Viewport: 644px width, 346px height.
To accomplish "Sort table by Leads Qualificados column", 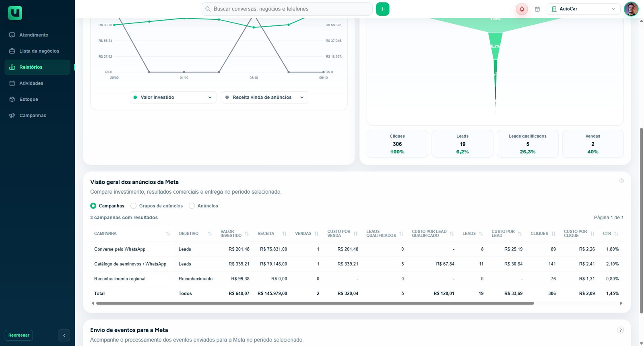I will (401, 234).
